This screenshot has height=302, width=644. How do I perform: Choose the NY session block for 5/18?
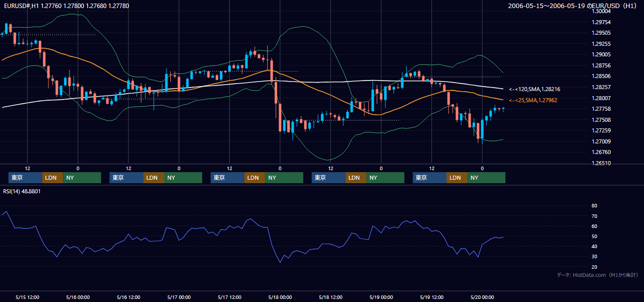(x=385, y=178)
